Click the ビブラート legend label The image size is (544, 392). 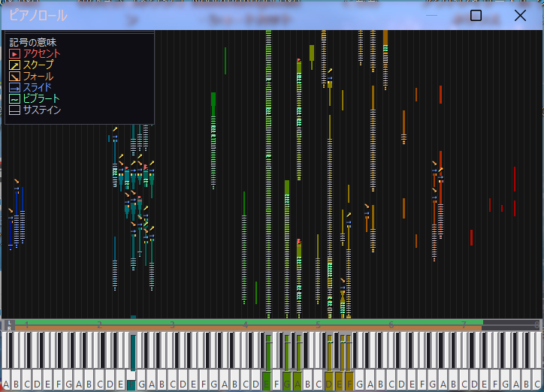41,99
